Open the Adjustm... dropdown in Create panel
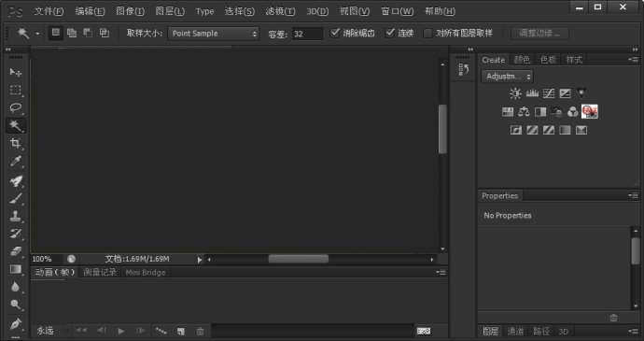644x341 pixels. click(x=507, y=77)
